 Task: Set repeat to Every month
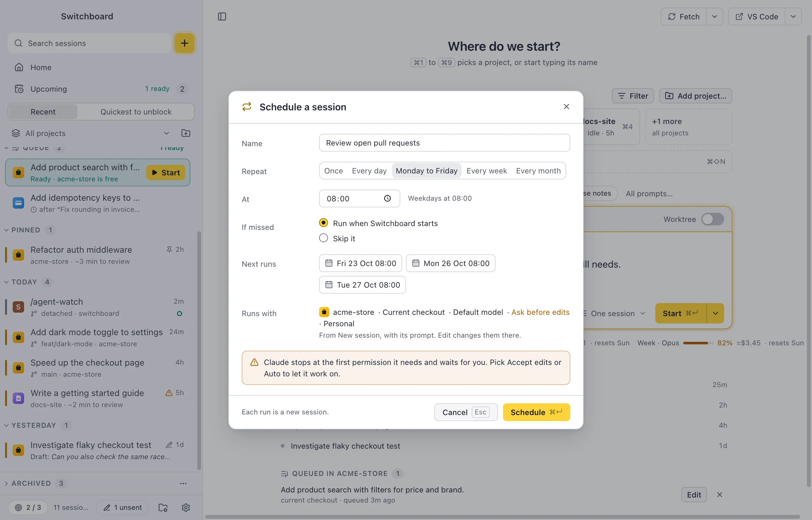(x=538, y=171)
